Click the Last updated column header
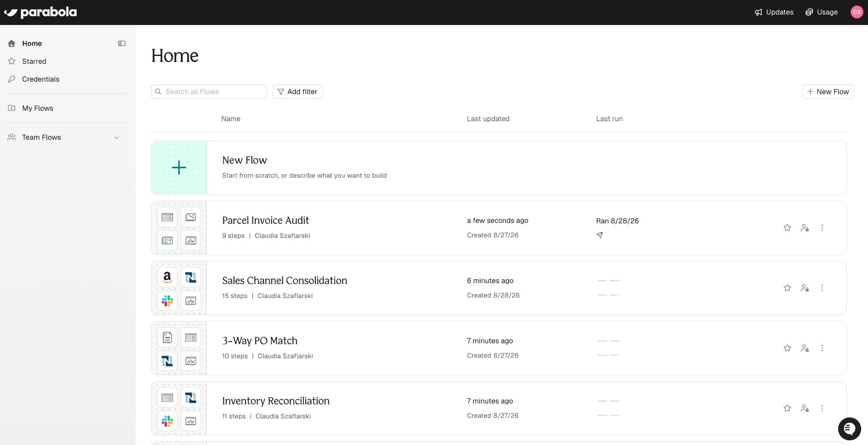Viewport: 868px width, 445px height. point(488,119)
